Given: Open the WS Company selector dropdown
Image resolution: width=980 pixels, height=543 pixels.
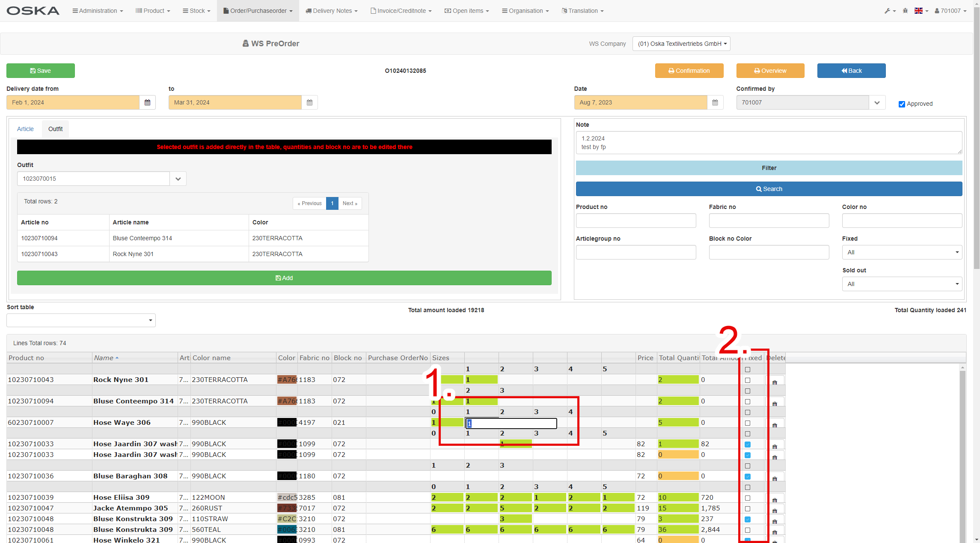Looking at the screenshot, I should coord(681,44).
